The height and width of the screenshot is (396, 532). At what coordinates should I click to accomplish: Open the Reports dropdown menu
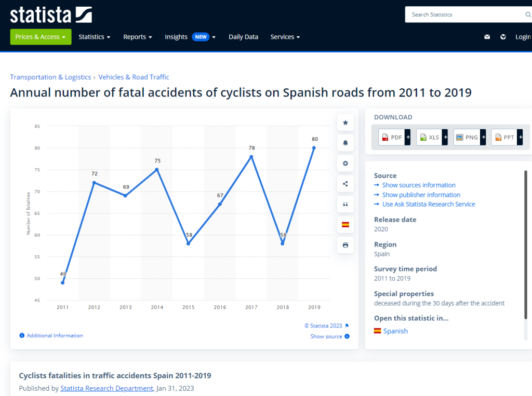137,37
